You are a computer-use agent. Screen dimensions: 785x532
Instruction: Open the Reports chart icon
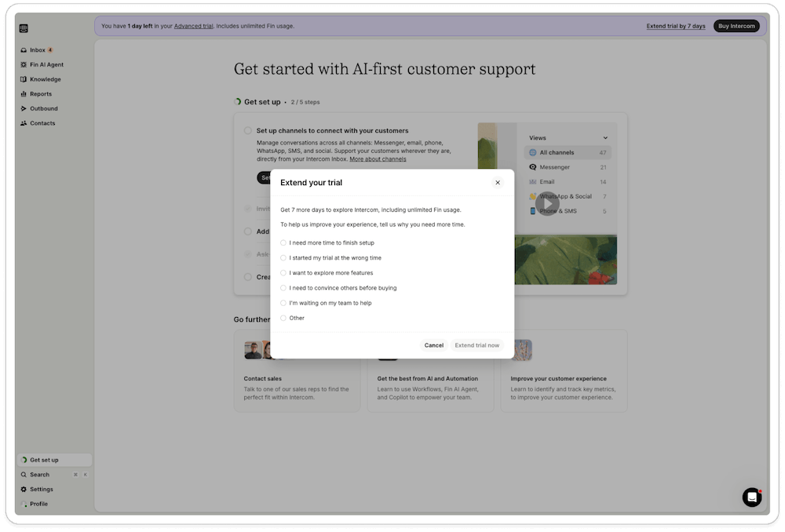24,93
